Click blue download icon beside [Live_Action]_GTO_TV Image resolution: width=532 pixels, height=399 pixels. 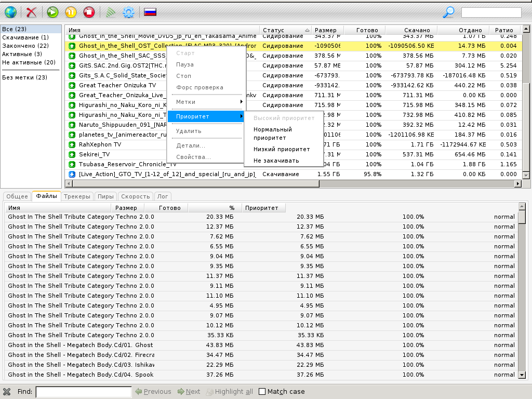click(72, 175)
